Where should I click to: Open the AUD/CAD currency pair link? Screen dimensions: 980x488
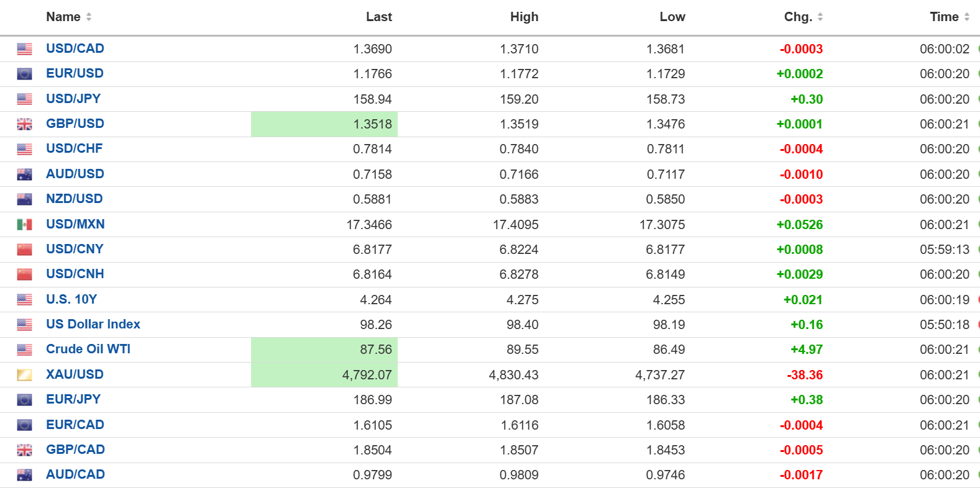coord(75,474)
